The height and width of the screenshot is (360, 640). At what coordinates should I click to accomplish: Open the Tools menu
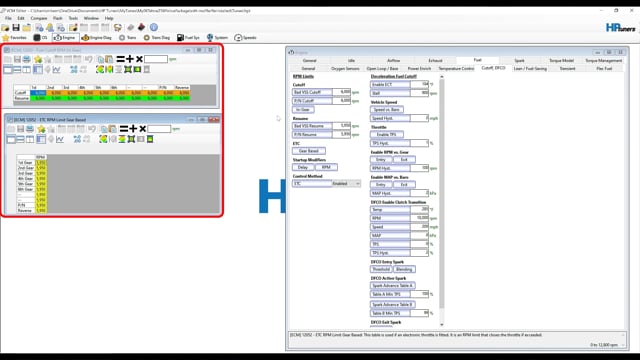tap(73, 18)
